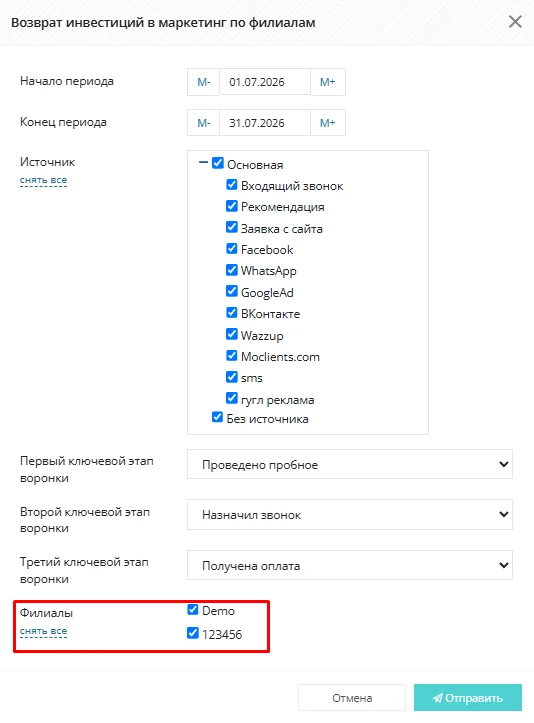
Task: Click снять все under Филиалы
Action: [x=43, y=631]
